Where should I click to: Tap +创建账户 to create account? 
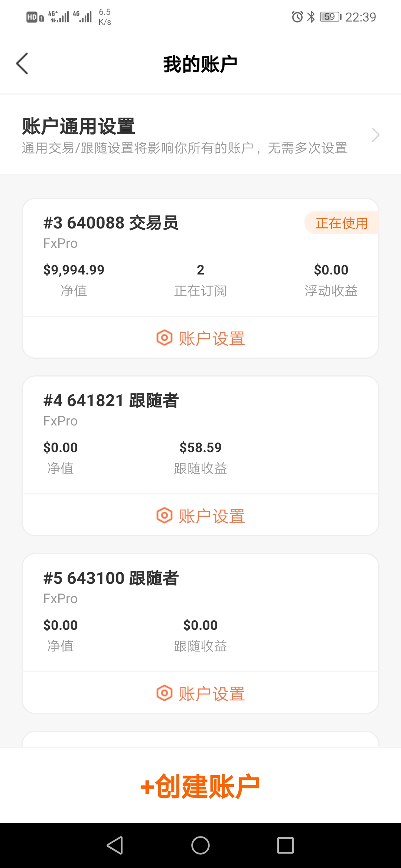[x=200, y=786]
